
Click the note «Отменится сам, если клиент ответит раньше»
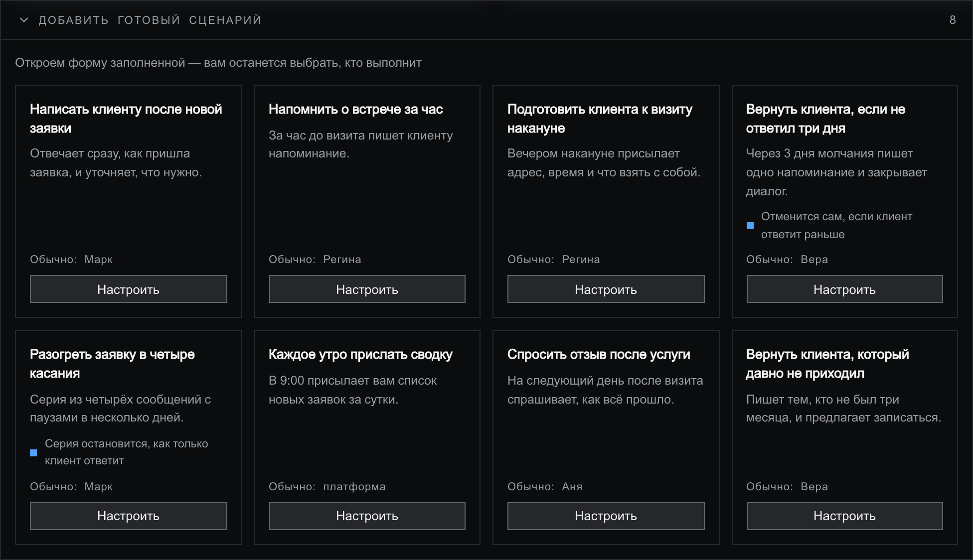tap(836, 226)
